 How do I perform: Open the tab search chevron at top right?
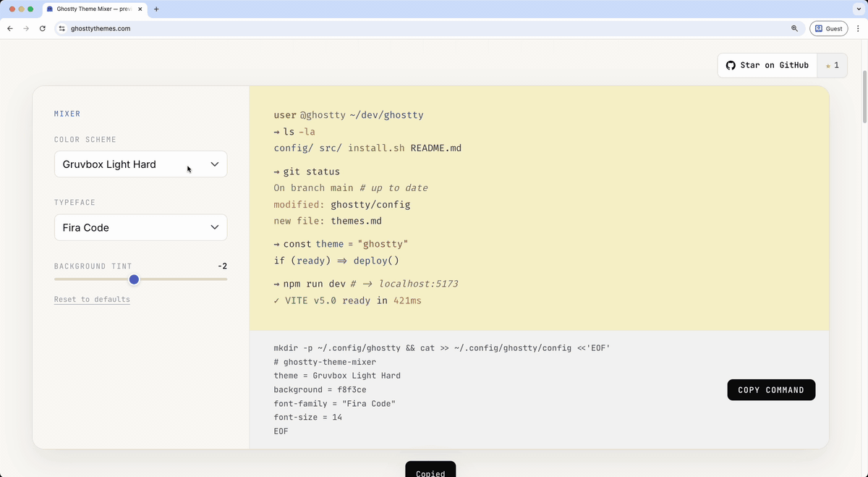pos(858,9)
